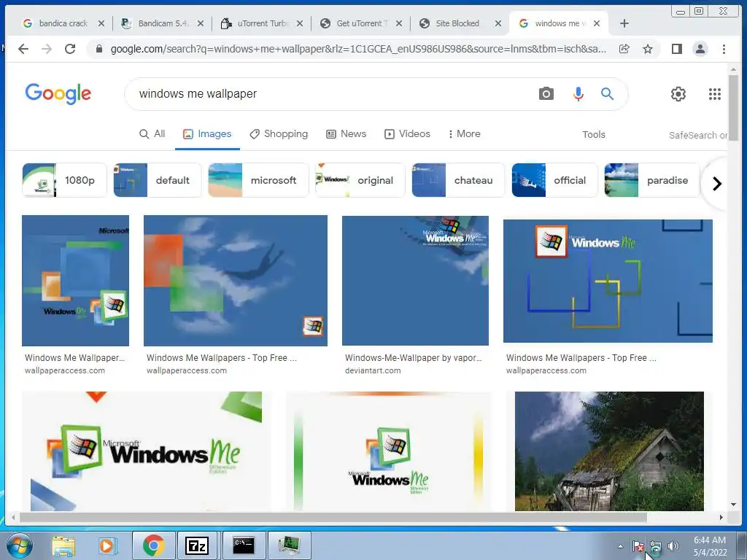This screenshot has height=560, width=747.
Task: Switch to Shopping results
Action: [x=279, y=134]
